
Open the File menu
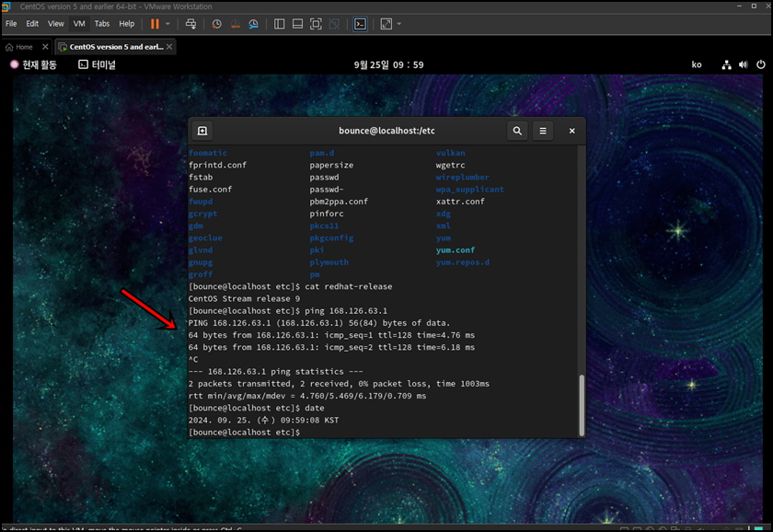pyautogui.click(x=11, y=24)
